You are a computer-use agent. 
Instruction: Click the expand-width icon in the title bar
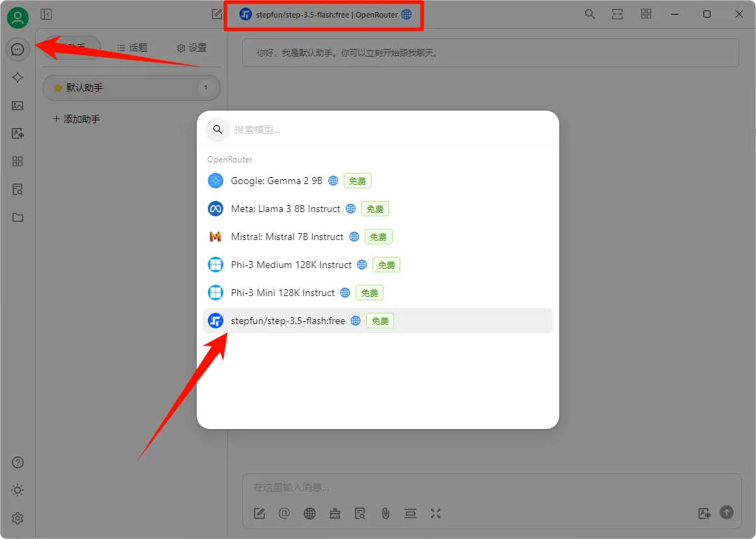click(x=617, y=14)
